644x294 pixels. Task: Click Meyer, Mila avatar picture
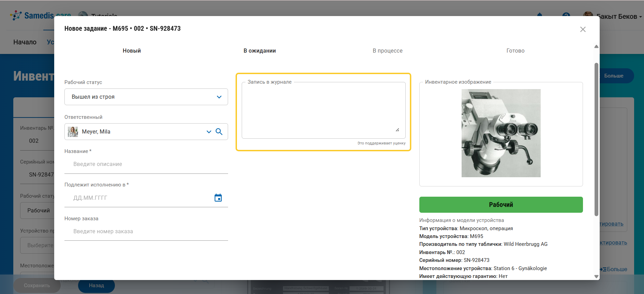coord(73,132)
